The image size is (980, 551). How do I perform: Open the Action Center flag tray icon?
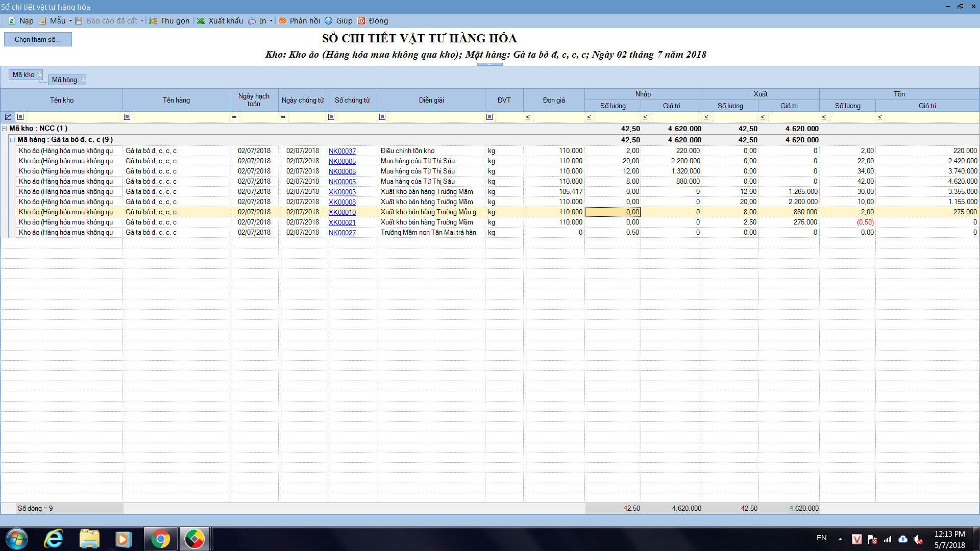[x=872, y=539]
